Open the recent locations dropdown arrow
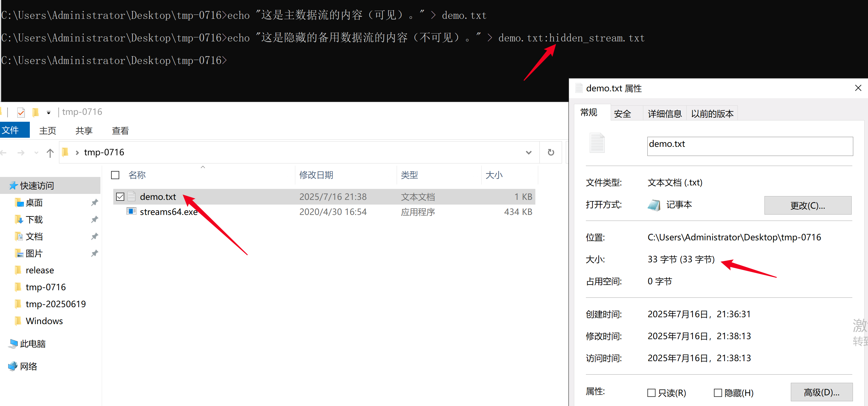Viewport: 868px width, 406px height. (36, 153)
